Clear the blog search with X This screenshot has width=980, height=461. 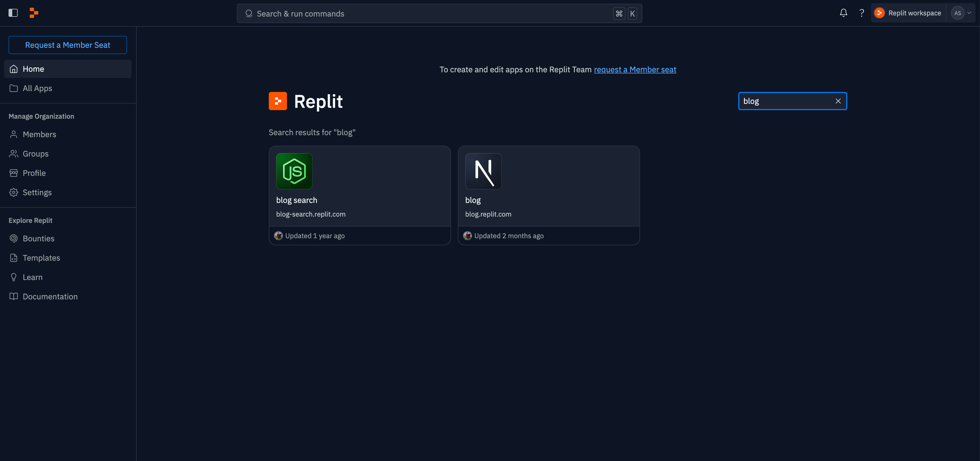click(838, 101)
